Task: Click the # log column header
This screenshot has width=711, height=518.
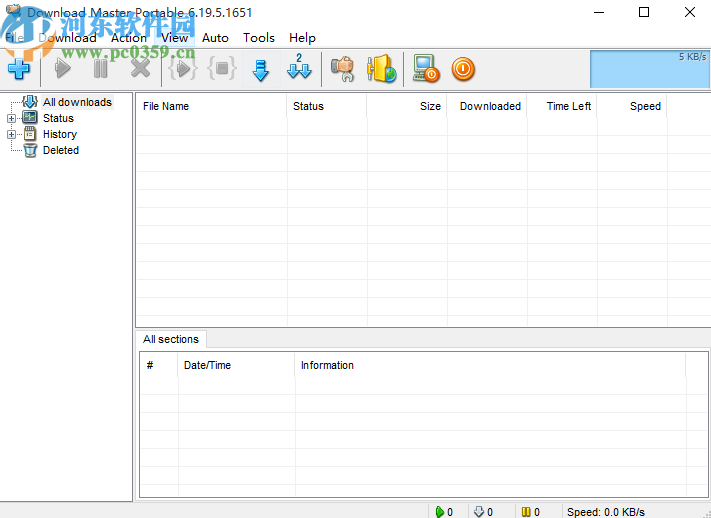Action: pos(159,365)
